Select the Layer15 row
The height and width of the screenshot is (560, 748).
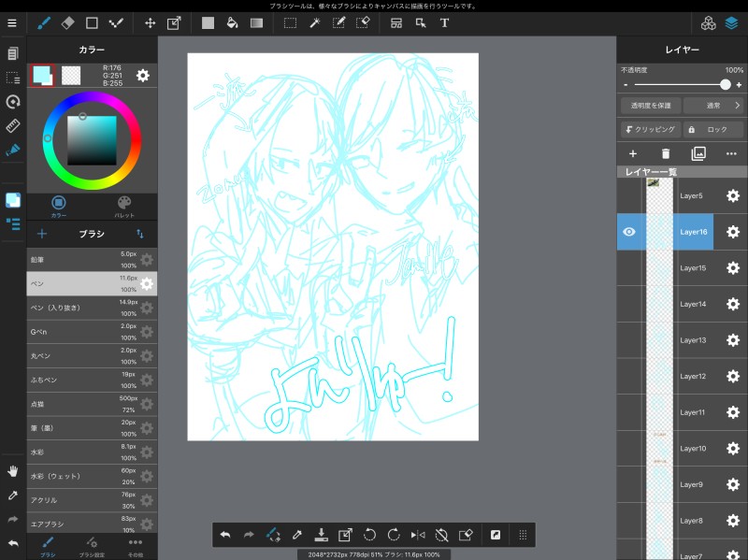click(x=683, y=268)
